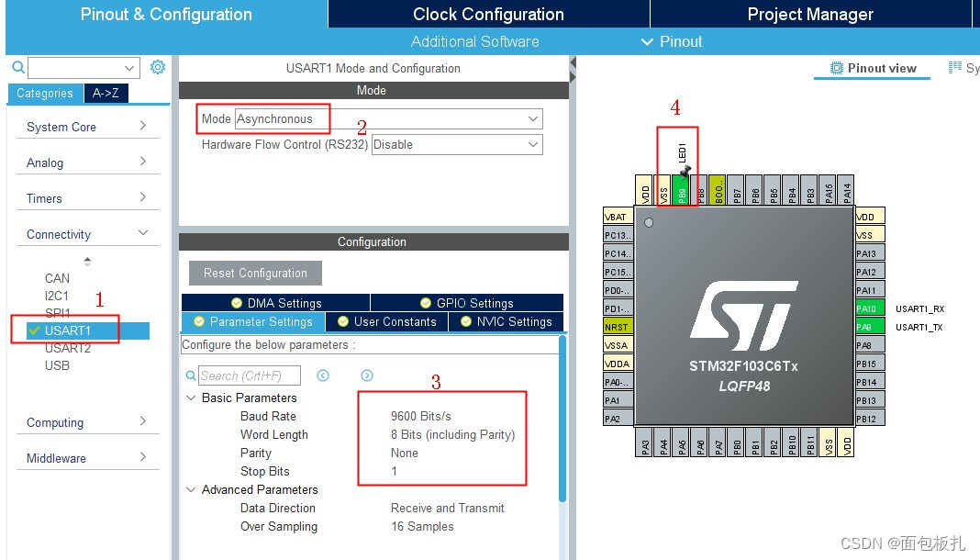Click the LED1 pin marker on PB9
This screenshot has width=980, height=560.
tap(685, 171)
